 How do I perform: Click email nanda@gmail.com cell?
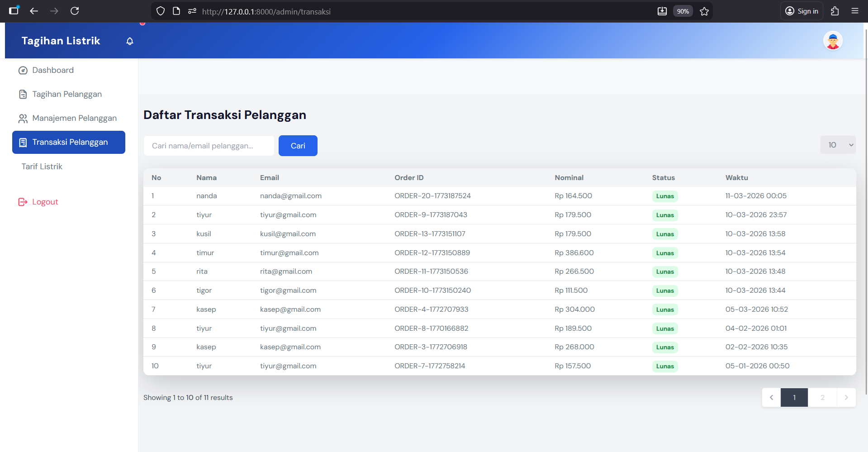291,196
